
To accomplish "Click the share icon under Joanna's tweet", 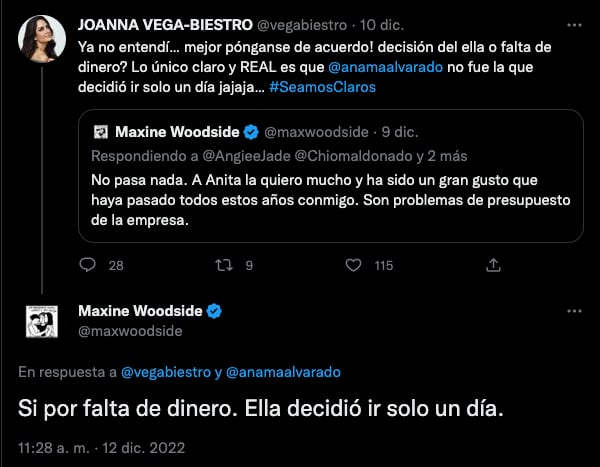I will (493, 265).
